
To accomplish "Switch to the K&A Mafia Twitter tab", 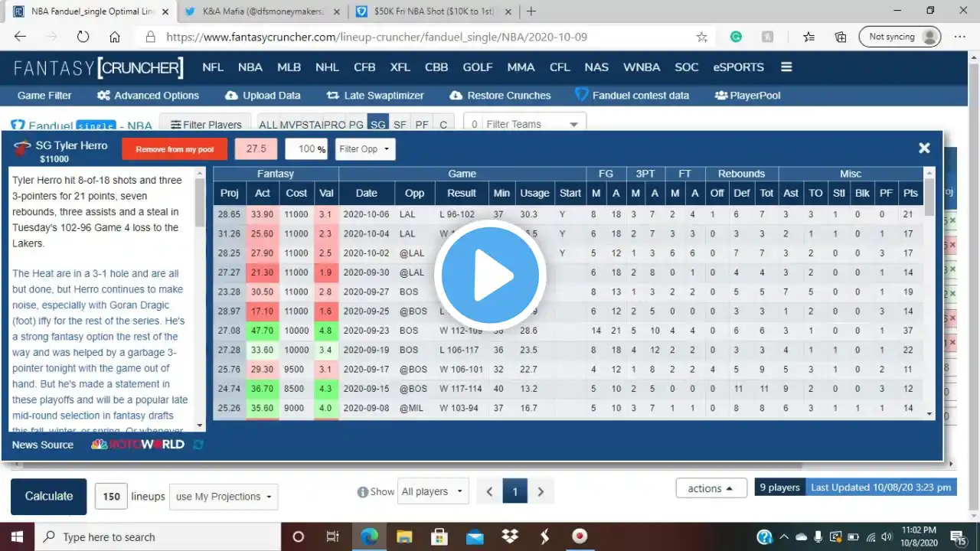I will point(263,11).
